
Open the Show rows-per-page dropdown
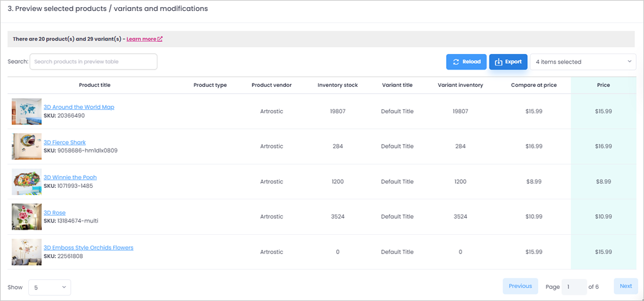tap(49, 287)
